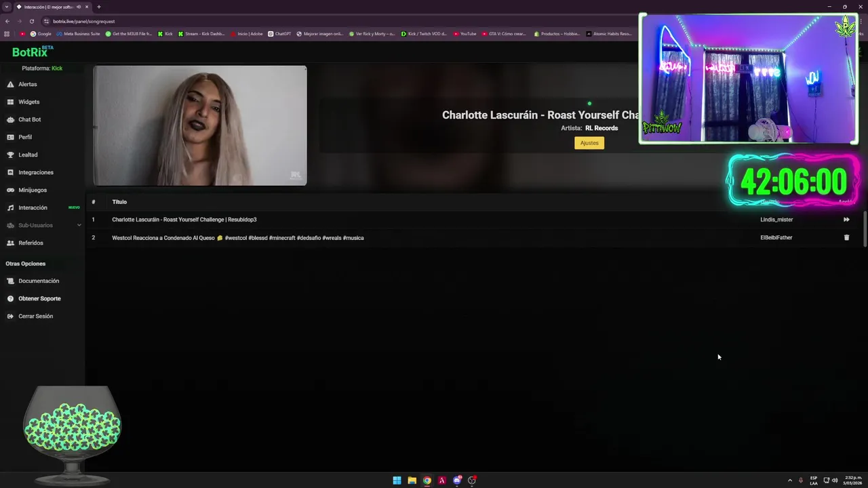The width and height of the screenshot is (868, 488).
Task: Expand the Sub-Usuarios menu
Action: pyautogui.click(x=43, y=225)
